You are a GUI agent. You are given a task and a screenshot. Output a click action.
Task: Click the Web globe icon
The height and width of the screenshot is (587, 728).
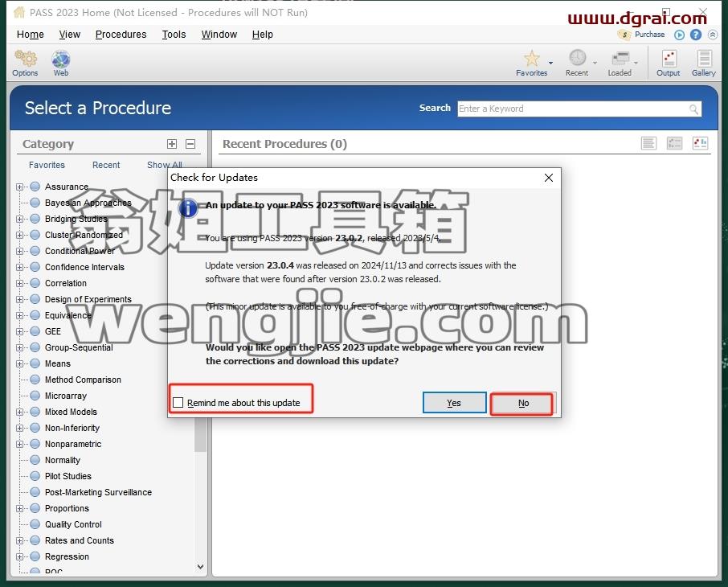[x=61, y=60]
